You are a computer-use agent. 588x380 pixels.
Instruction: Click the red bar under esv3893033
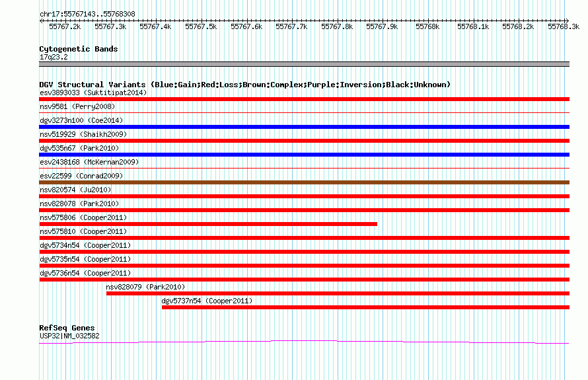(304, 99)
